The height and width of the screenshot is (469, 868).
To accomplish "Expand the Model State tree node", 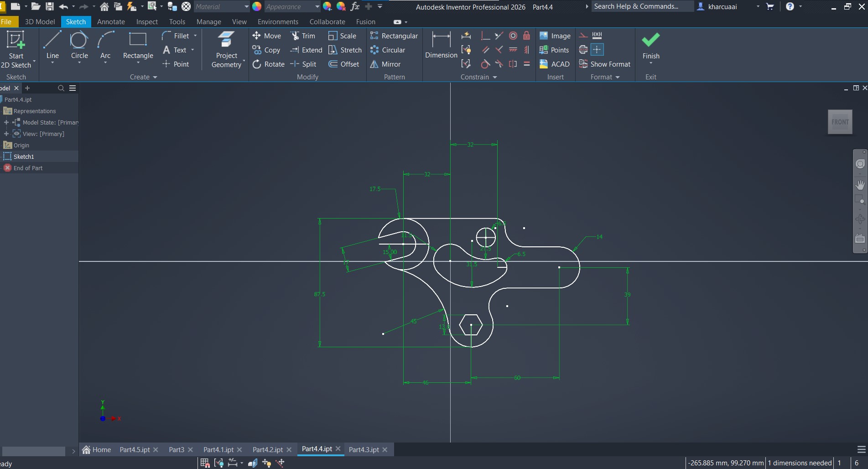I will pos(6,122).
